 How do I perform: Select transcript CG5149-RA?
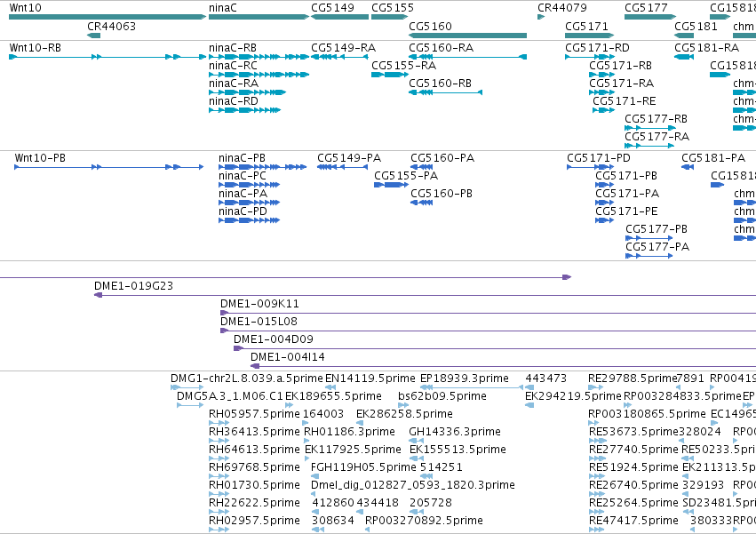[340, 57]
